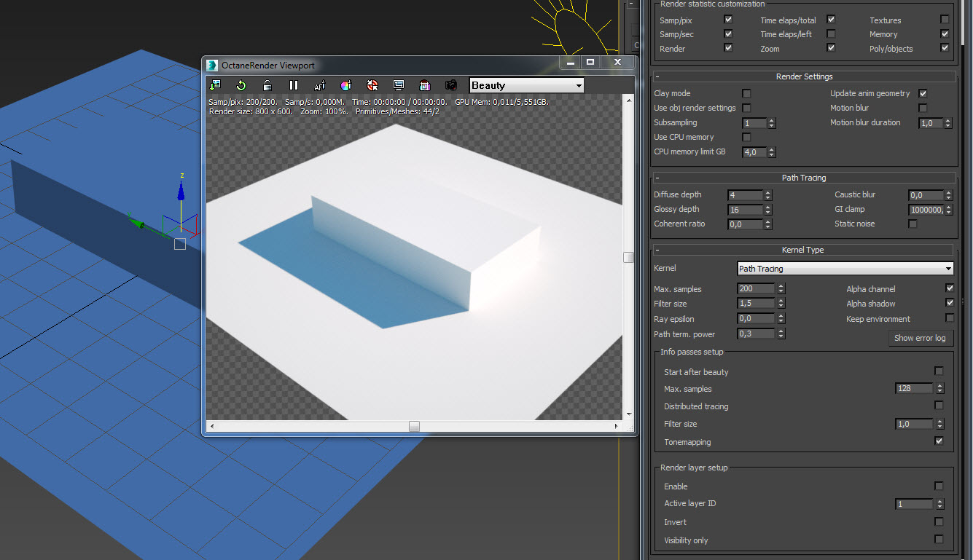Click the camera snapshot icon

coord(451,85)
